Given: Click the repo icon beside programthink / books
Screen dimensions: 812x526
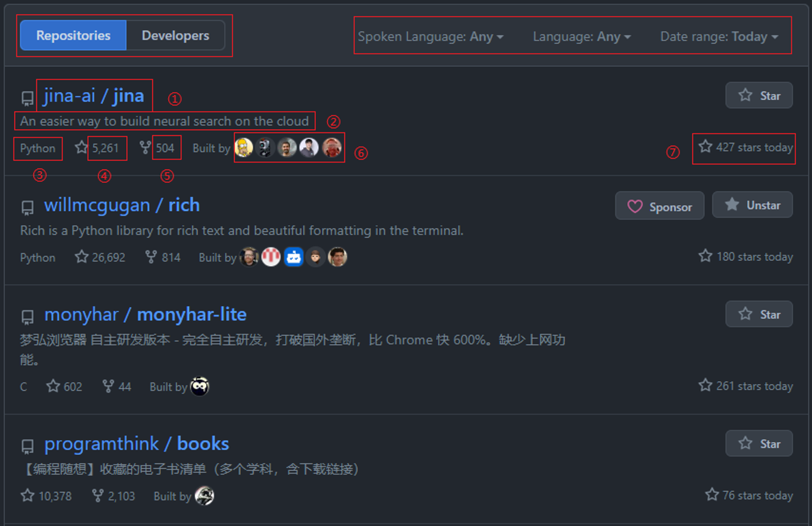Looking at the screenshot, I should (27, 446).
